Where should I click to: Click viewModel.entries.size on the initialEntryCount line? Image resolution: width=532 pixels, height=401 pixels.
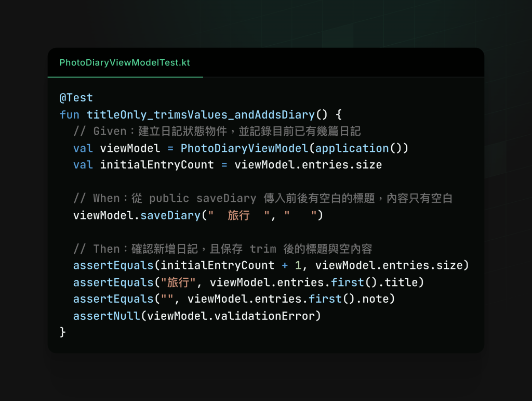coord(308,165)
